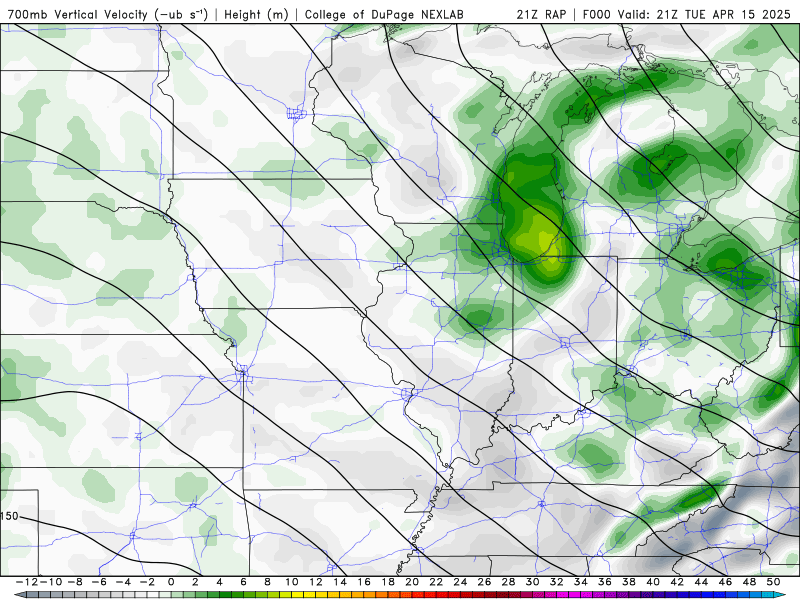This screenshot has width=800, height=600.
Task: Click the '-12' colorbar value
Action: click(x=27, y=582)
